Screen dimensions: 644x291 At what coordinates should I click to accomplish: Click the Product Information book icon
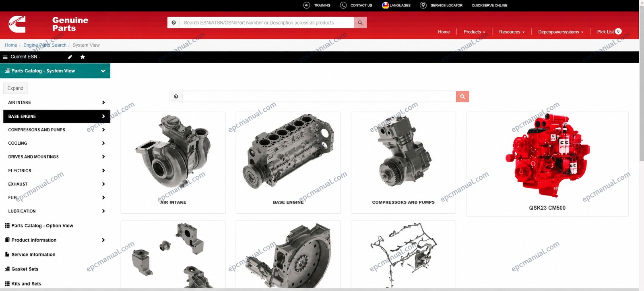coord(7,240)
